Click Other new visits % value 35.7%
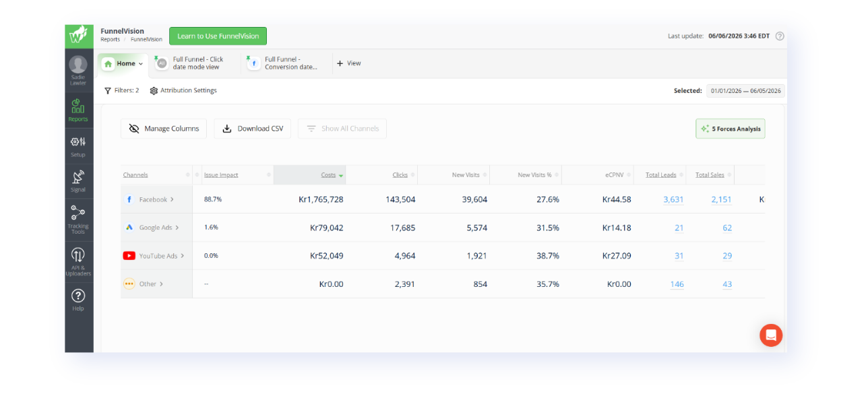 pos(547,284)
